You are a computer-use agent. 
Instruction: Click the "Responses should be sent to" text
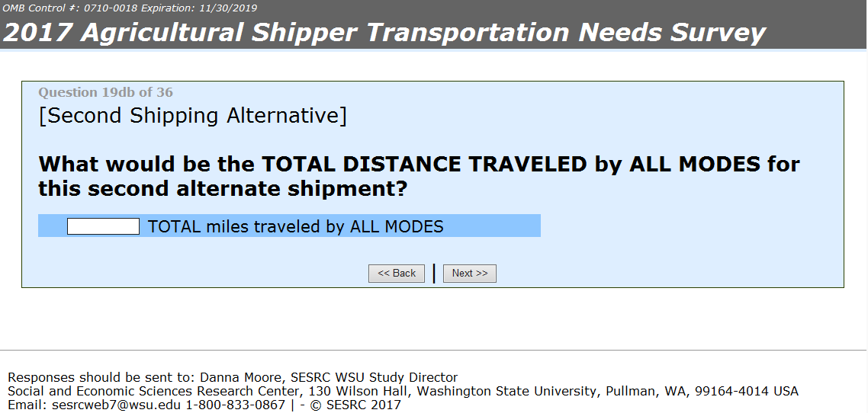(x=101, y=377)
